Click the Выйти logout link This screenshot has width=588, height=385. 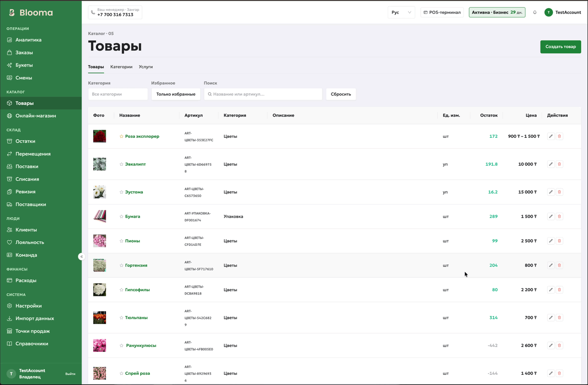tap(70, 374)
